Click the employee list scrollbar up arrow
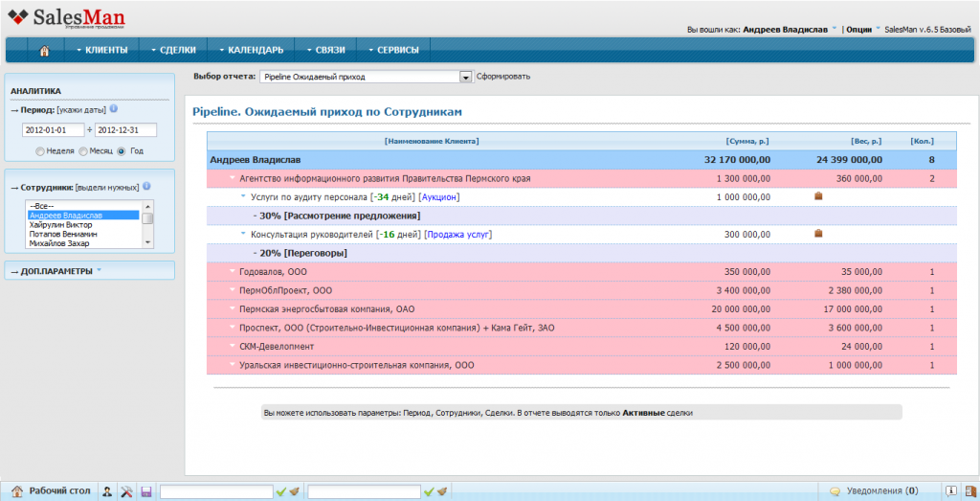The image size is (980, 501). pos(147,206)
